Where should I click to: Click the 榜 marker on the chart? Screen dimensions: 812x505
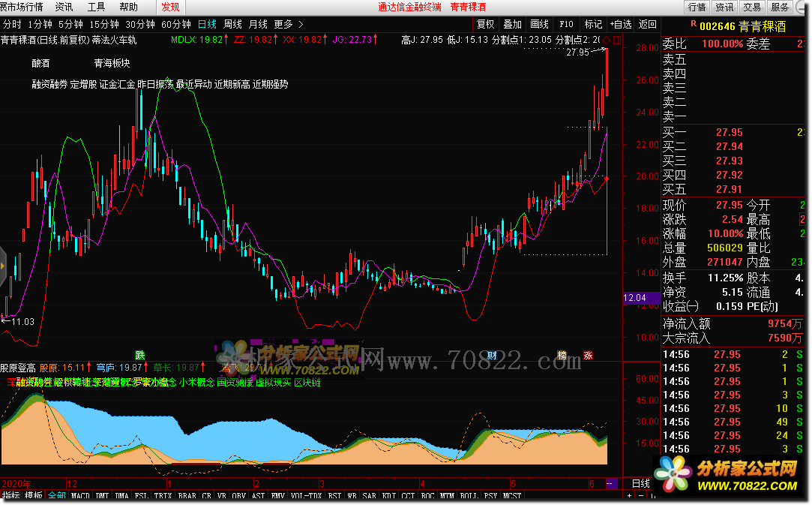(562, 355)
